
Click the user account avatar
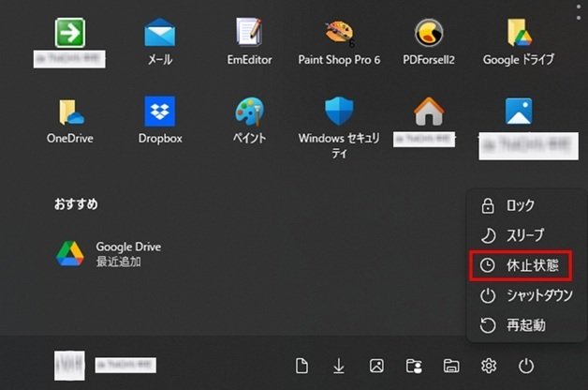69,366
